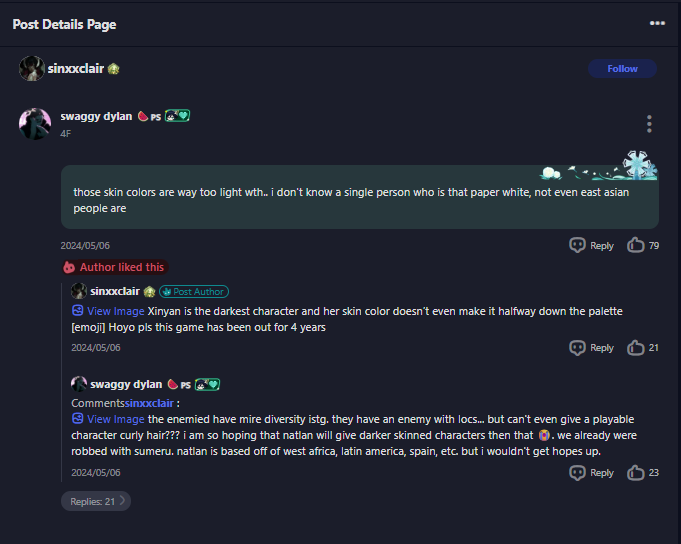
Task: Click the green badge beside swaggy dylan's name
Action: click(177, 116)
